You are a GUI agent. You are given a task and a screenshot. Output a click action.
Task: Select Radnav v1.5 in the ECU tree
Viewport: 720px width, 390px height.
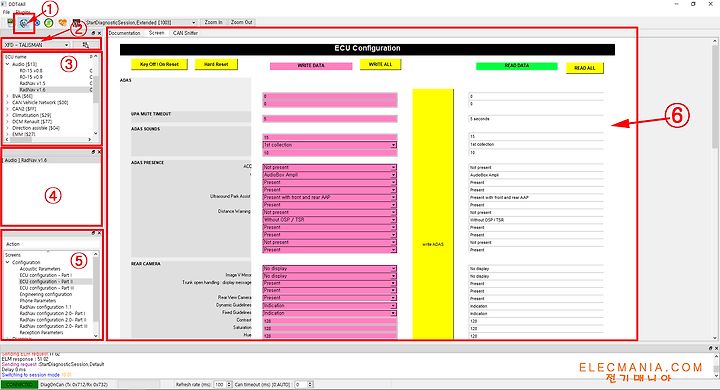click(x=33, y=84)
